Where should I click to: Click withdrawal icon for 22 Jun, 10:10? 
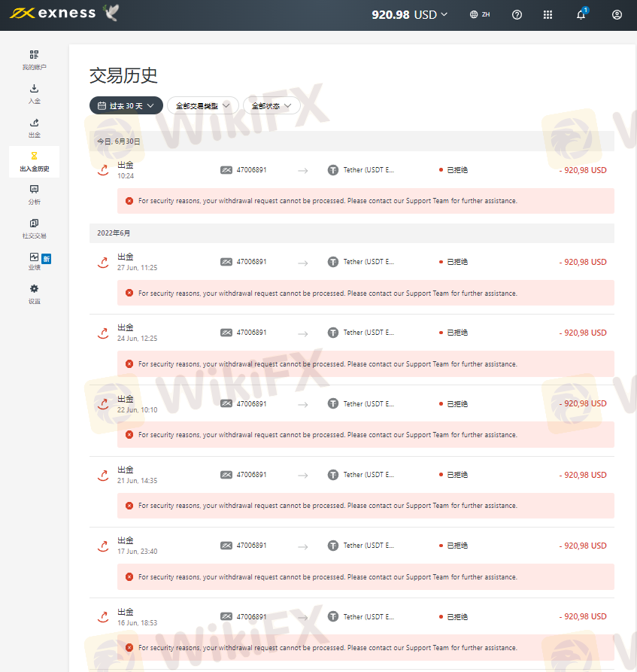point(103,403)
